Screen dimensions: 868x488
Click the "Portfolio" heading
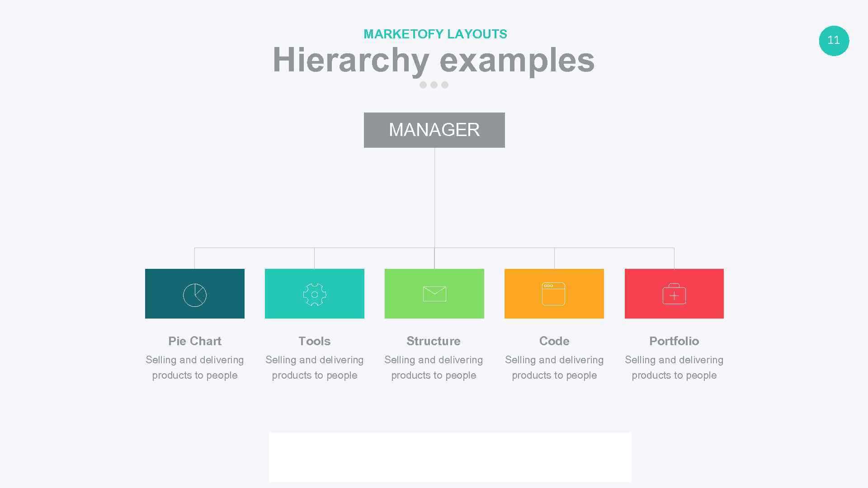click(674, 341)
